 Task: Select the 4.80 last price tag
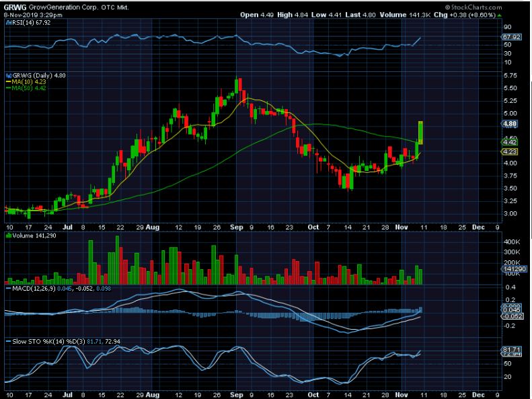[x=509, y=124]
